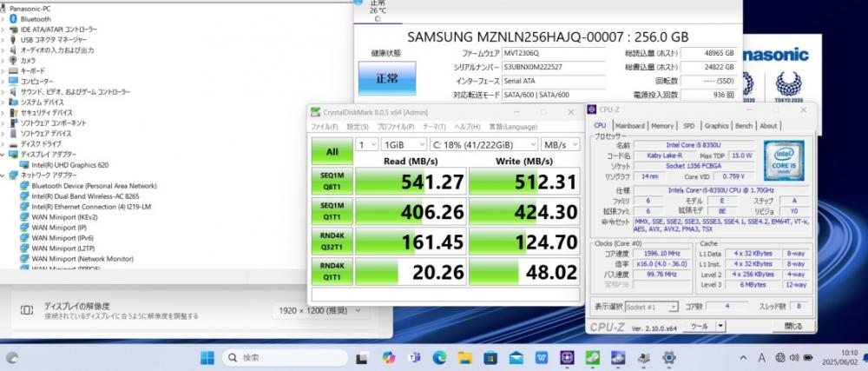Switch to CPU-Z via its taskbar icon
The image size is (868, 371).
tap(567, 358)
